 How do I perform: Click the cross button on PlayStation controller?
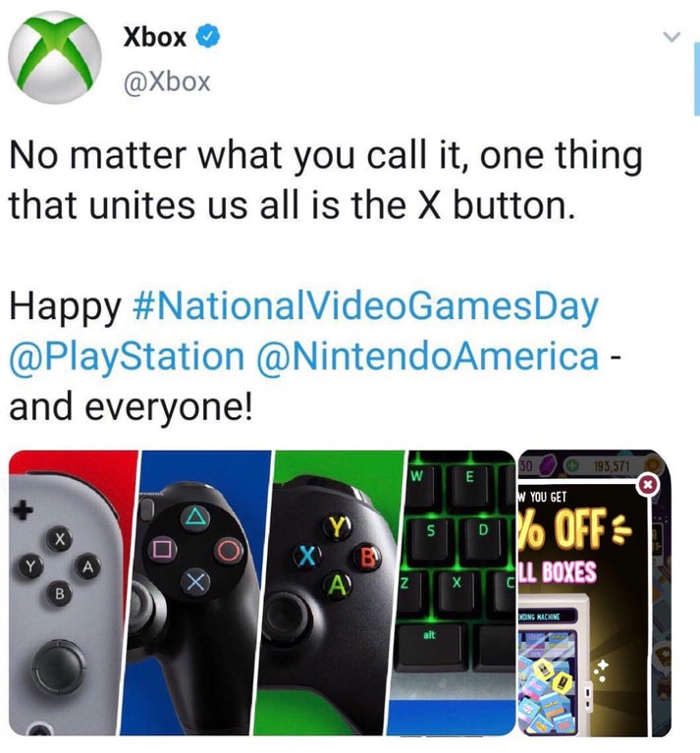point(195,583)
